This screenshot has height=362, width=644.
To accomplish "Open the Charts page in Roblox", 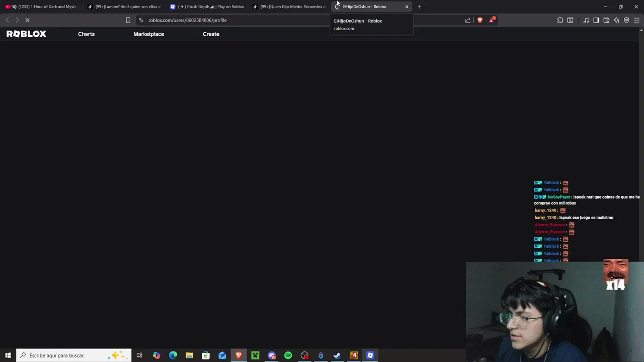I will [86, 34].
